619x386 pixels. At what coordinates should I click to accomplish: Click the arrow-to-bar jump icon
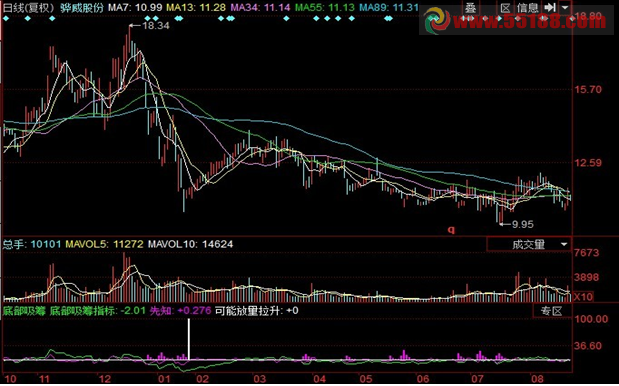(x=550, y=7)
